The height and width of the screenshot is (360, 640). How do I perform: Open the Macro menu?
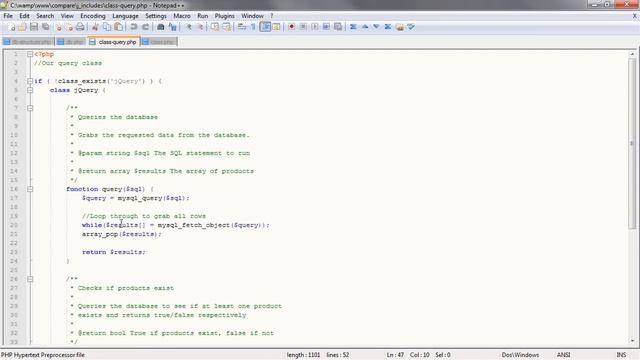coord(182,16)
